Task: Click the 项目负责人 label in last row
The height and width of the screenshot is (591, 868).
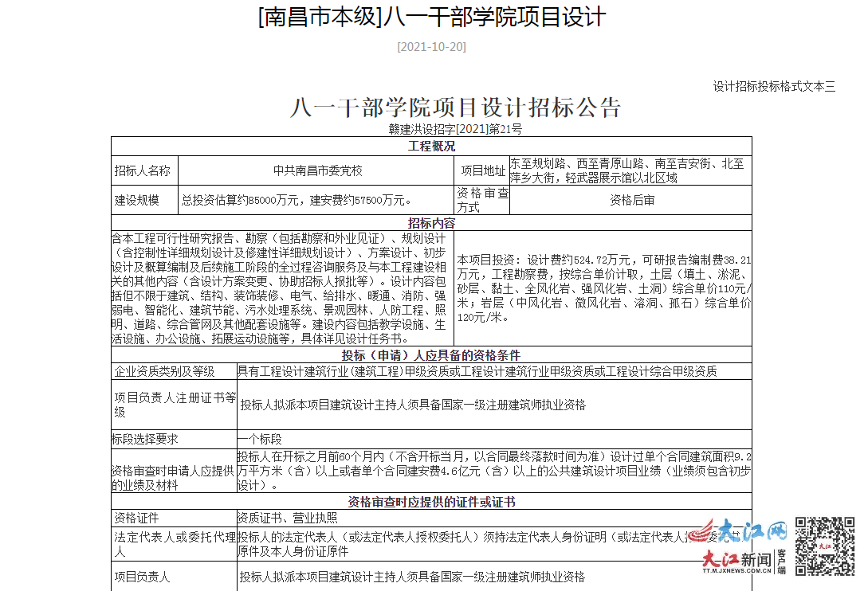Action: [142, 577]
